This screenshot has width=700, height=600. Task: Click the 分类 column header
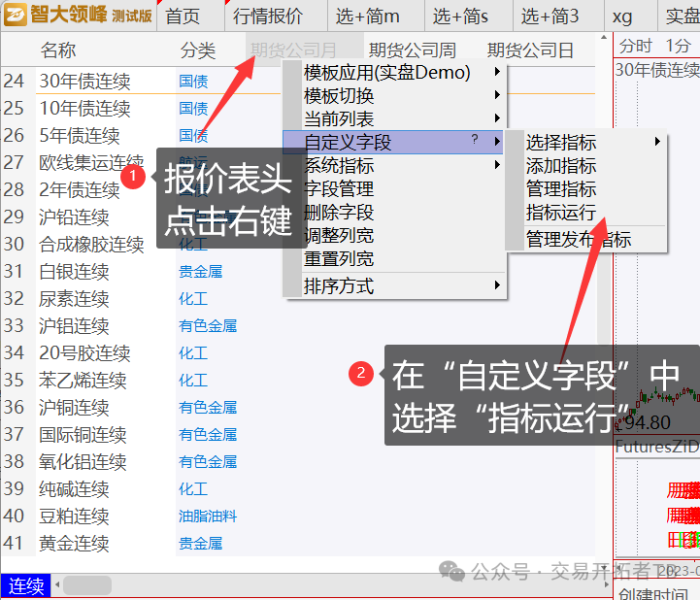point(198,50)
